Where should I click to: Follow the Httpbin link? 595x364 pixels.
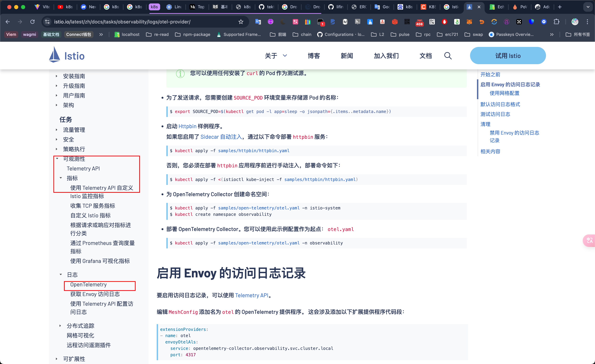click(187, 126)
